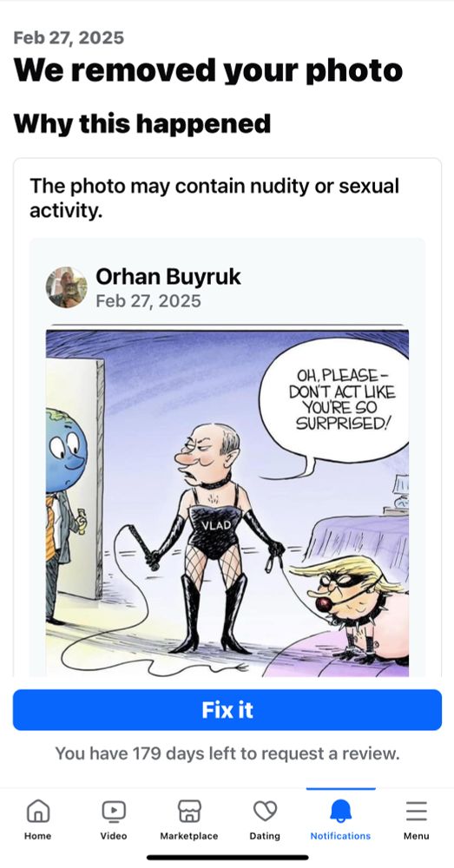Open the Marketplace storefront icon
The width and height of the screenshot is (454, 868).
(188, 812)
